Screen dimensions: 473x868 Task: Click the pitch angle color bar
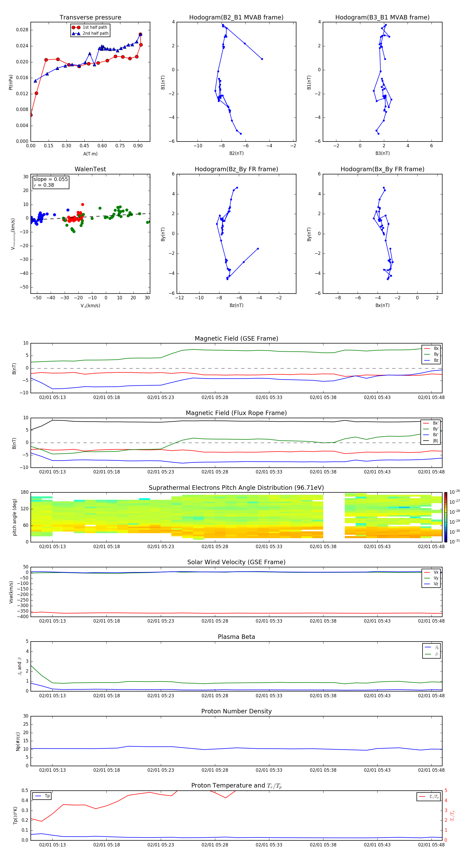tap(445, 517)
